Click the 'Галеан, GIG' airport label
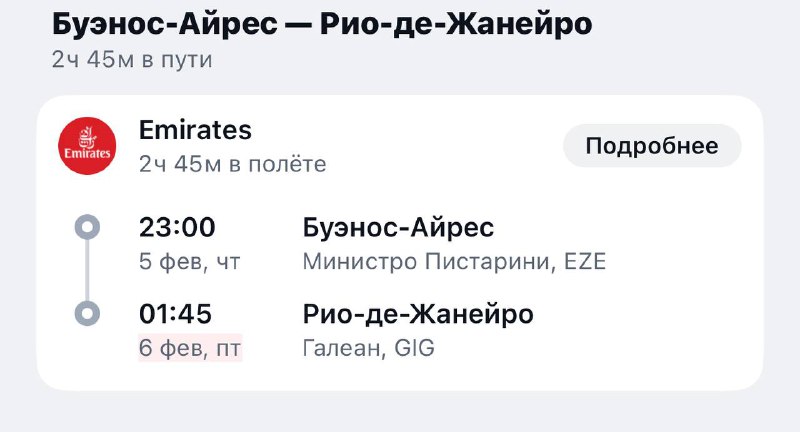Viewport: 800px width, 432px height. coord(368,349)
